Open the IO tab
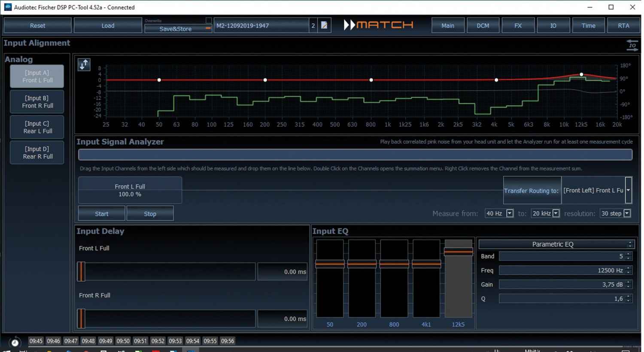The image size is (644, 352). pyautogui.click(x=553, y=25)
